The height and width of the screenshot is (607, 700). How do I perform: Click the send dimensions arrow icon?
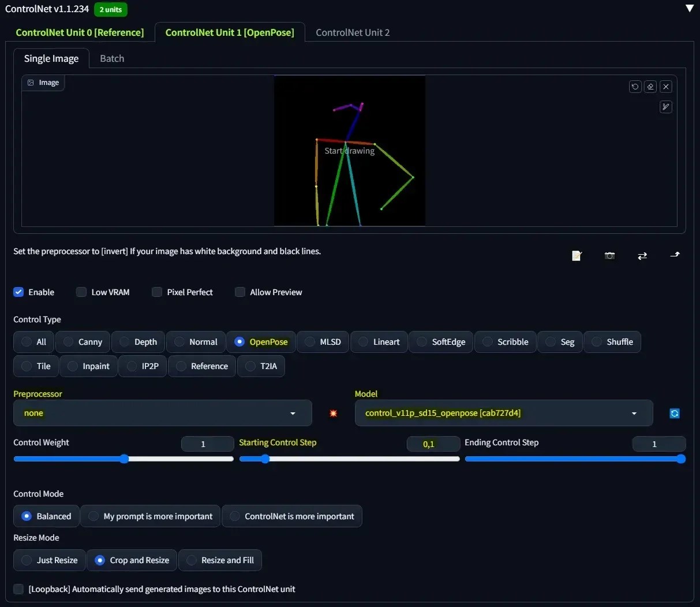[x=675, y=255]
